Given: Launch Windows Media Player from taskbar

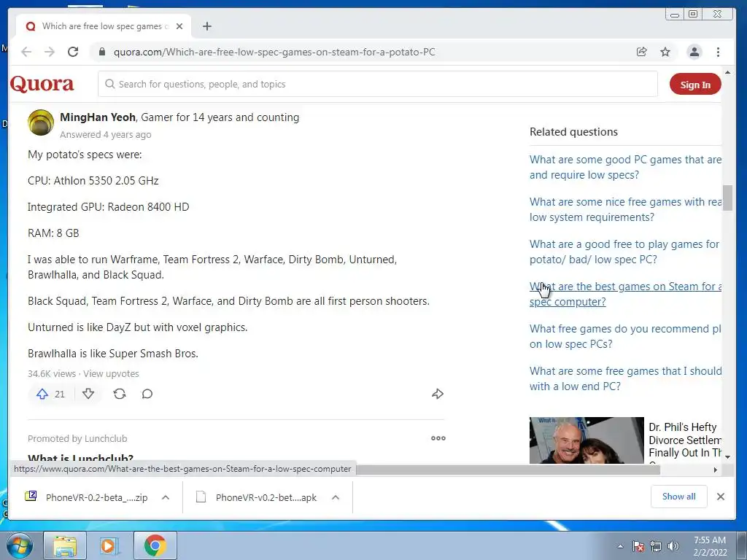Looking at the screenshot, I should point(109,545).
